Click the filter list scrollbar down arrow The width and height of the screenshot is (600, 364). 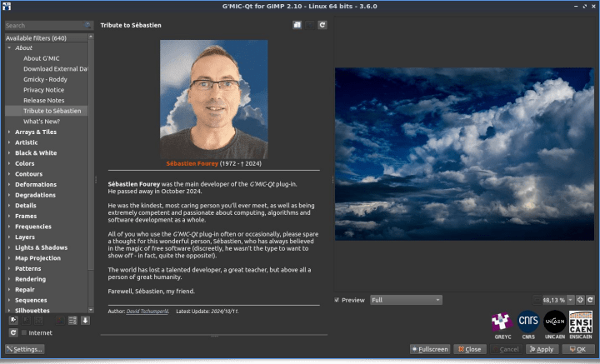(x=91, y=310)
